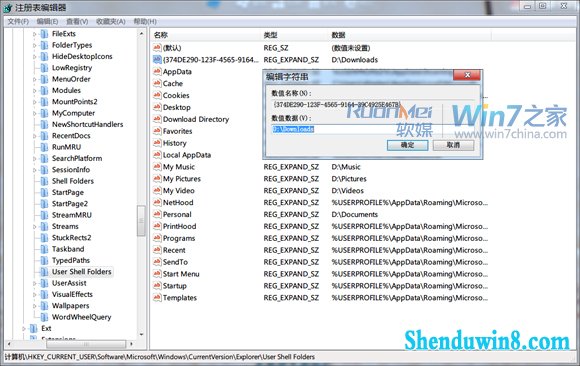Expand the UserAssist tree node
The height and width of the screenshot is (366, 580).
[34, 283]
